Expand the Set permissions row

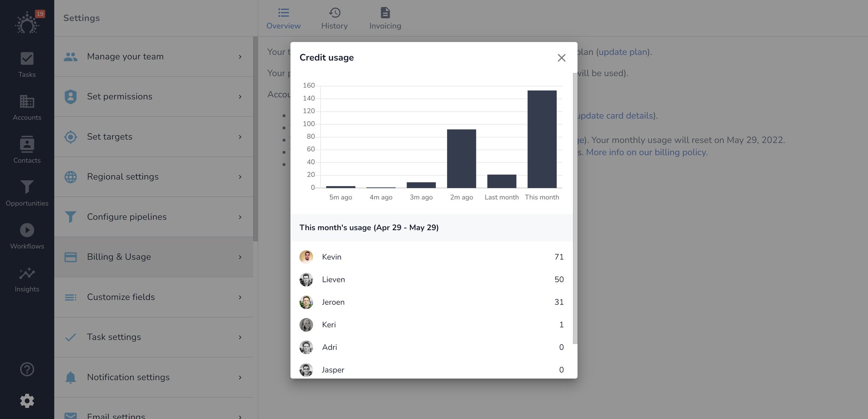(x=154, y=97)
